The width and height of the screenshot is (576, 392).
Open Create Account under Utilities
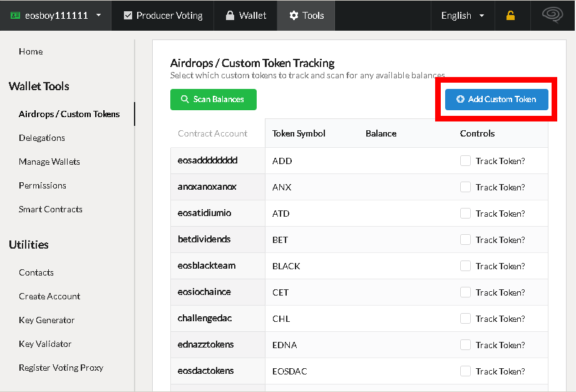coord(49,296)
